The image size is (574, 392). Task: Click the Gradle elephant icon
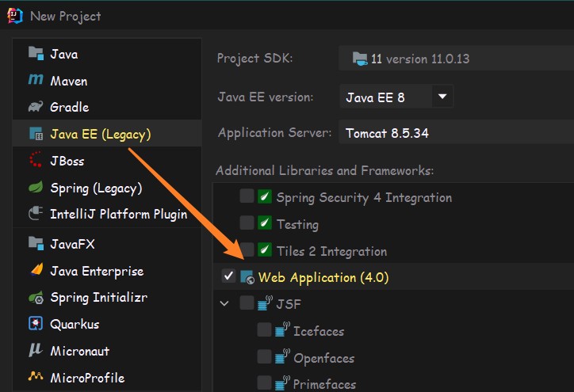pos(36,107)
